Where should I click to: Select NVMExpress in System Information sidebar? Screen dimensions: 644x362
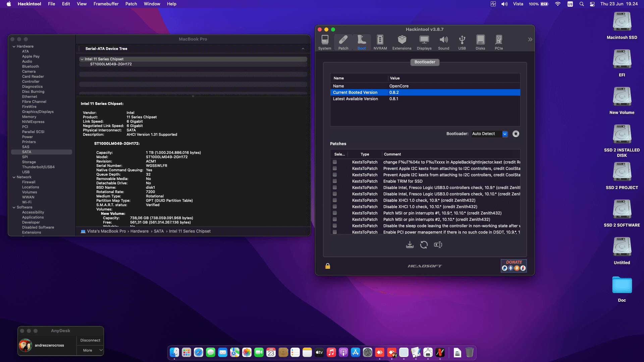coord(33,122)
